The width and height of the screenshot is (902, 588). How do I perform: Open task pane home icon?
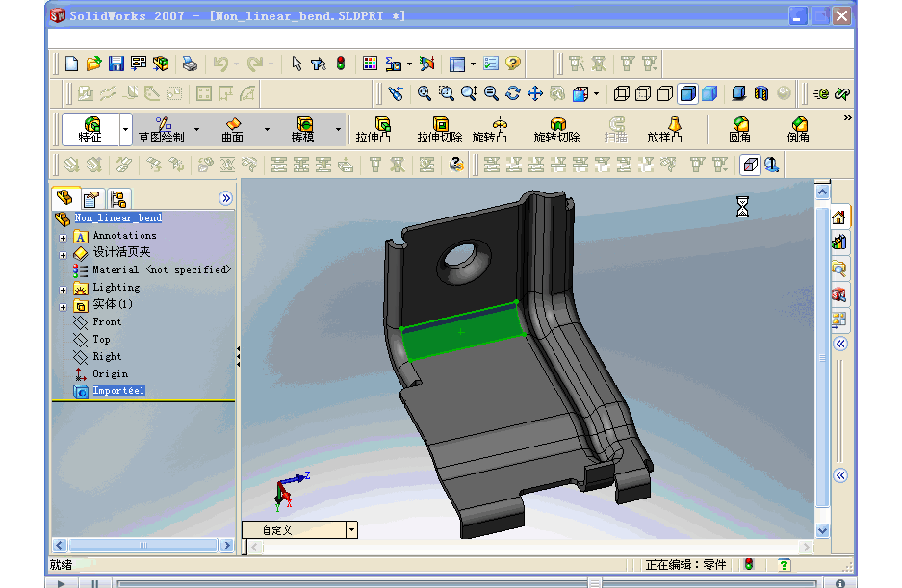[838, 217]
